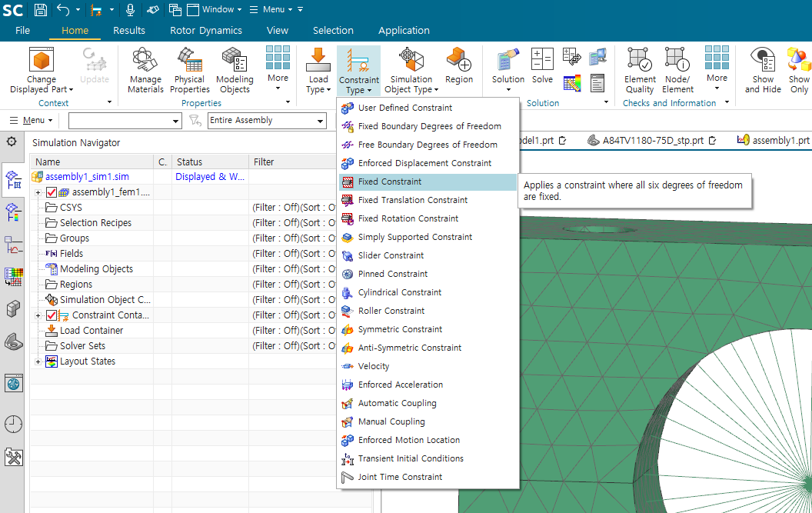Screen dimensions: 812x513
Task: Switch to View ribbon tab
Action: (x=278, y=31)
